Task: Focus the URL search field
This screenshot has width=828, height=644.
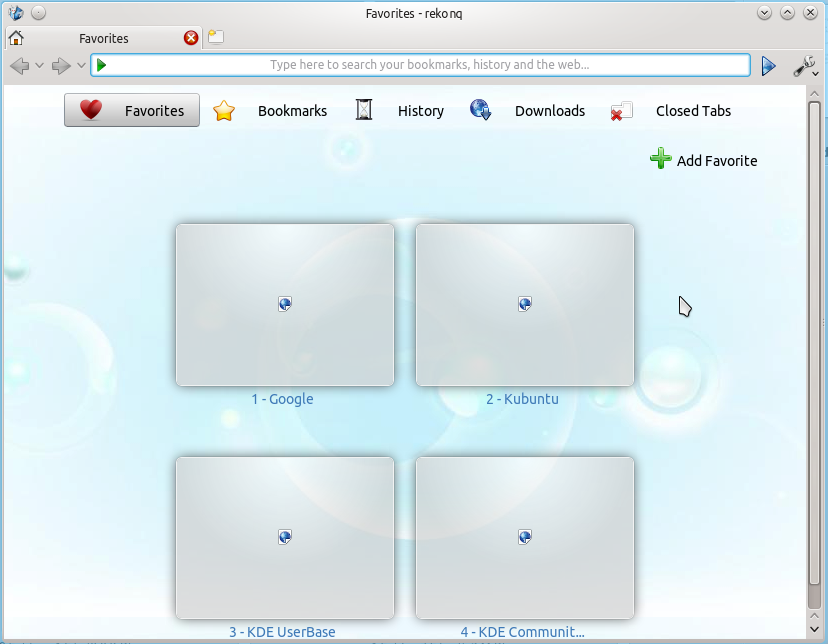Action: click(x=420, y=65)
